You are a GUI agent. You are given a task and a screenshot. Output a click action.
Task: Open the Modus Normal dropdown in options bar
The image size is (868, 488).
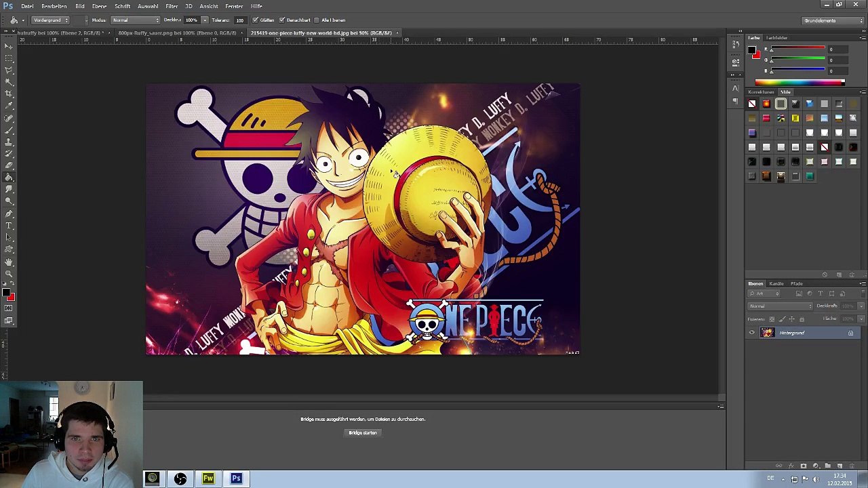coord(135,20)
